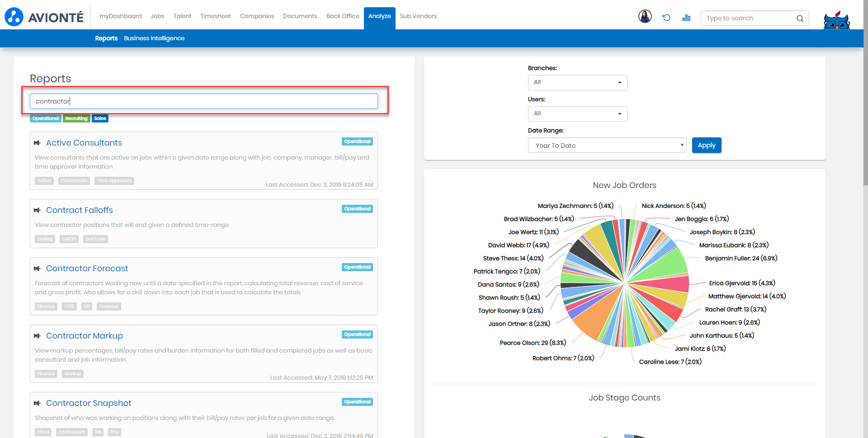Click the Reports search input field
The image size is (868, 438).
click(x=203, y=101)
